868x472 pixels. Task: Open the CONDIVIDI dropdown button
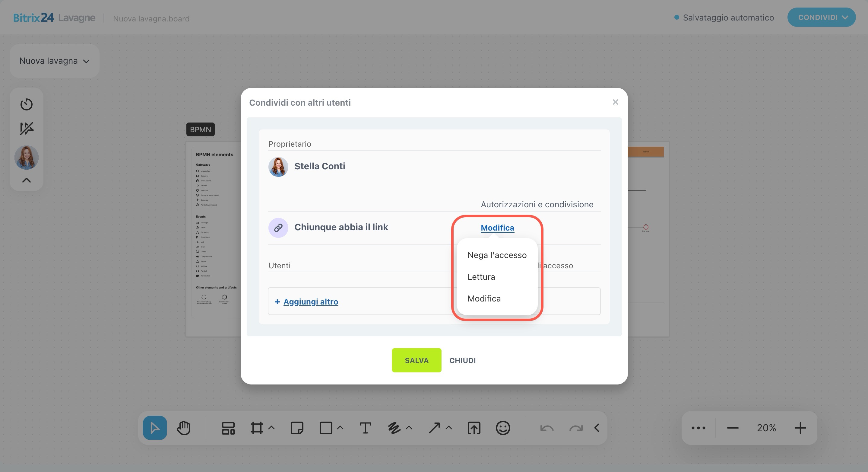point(821,18)
